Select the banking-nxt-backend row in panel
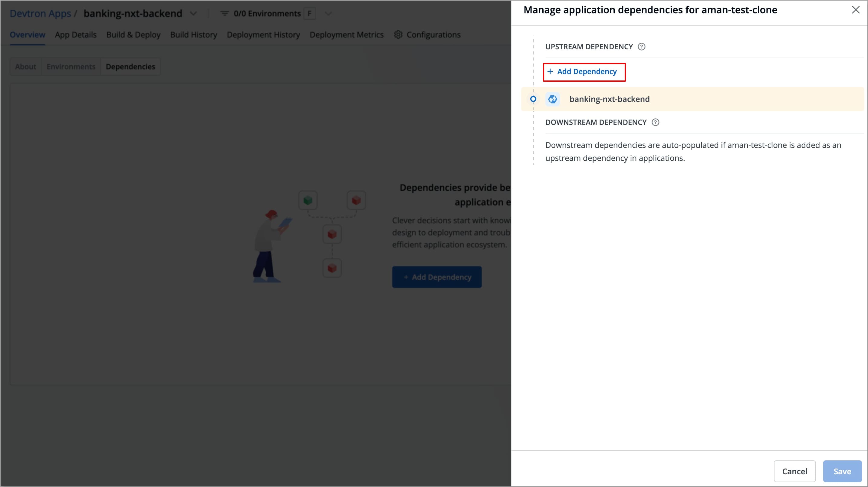This screenshot has height=487, width=868. tap(692, 99)
